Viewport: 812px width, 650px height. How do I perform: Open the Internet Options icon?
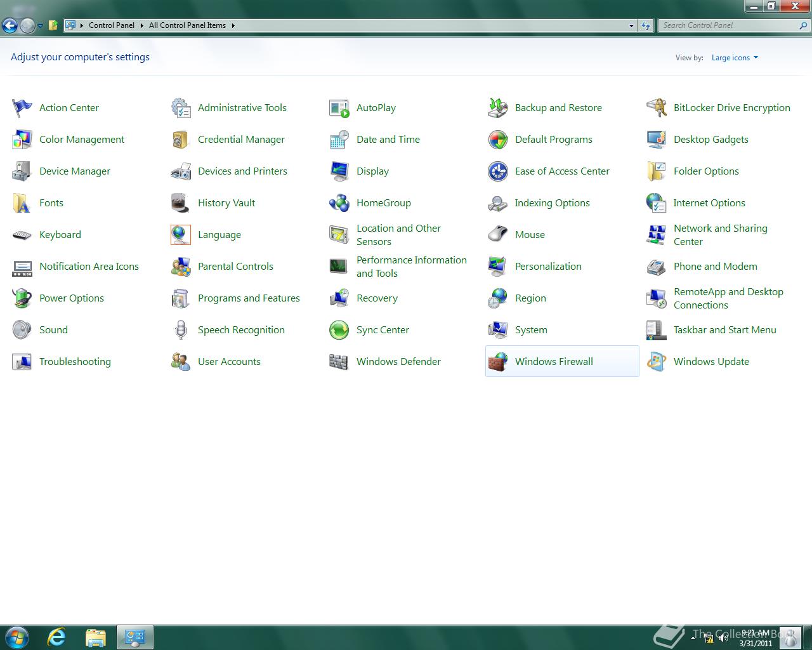pos(657,203)
